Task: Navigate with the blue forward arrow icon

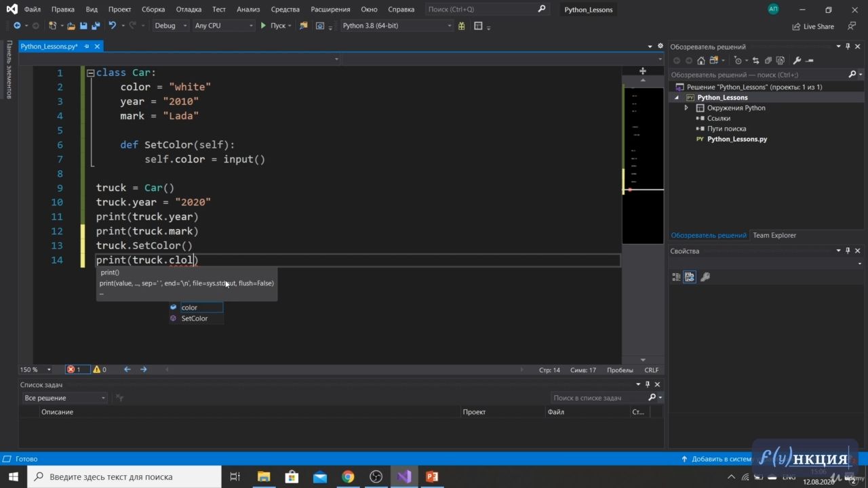Action: [143, 369]
